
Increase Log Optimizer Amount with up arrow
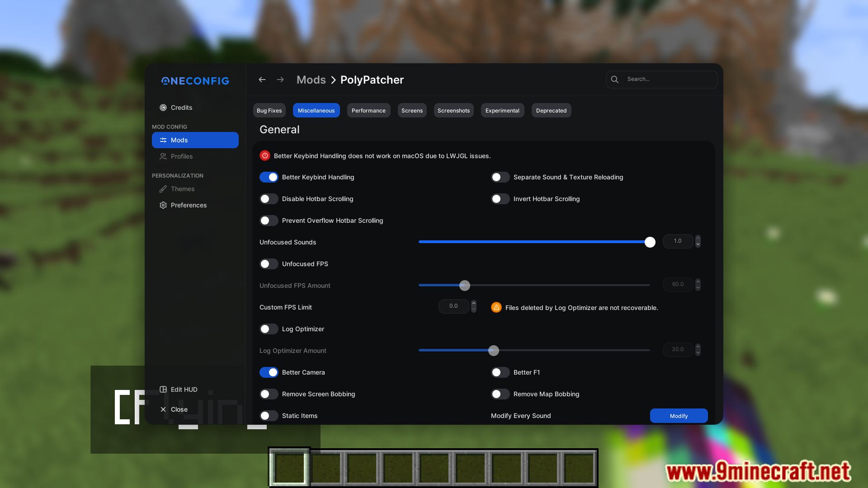coord(698,347)
